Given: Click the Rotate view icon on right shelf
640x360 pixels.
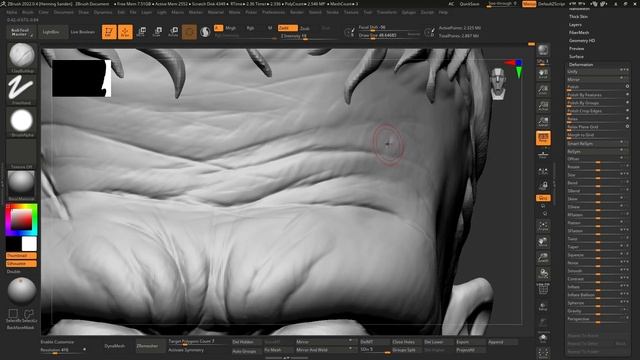Looking at the screenshot, I should [543, 274].
